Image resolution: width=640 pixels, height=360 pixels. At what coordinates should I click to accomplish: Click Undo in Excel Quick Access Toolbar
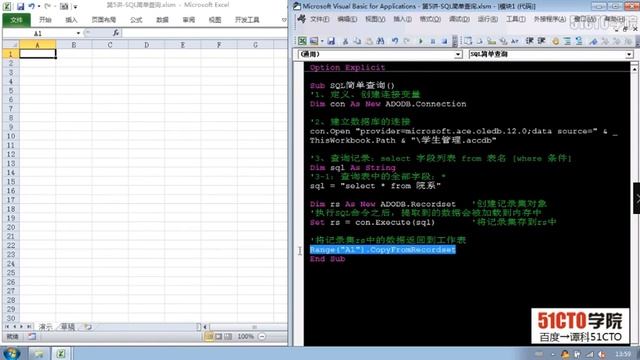click(x=32, y=6)
